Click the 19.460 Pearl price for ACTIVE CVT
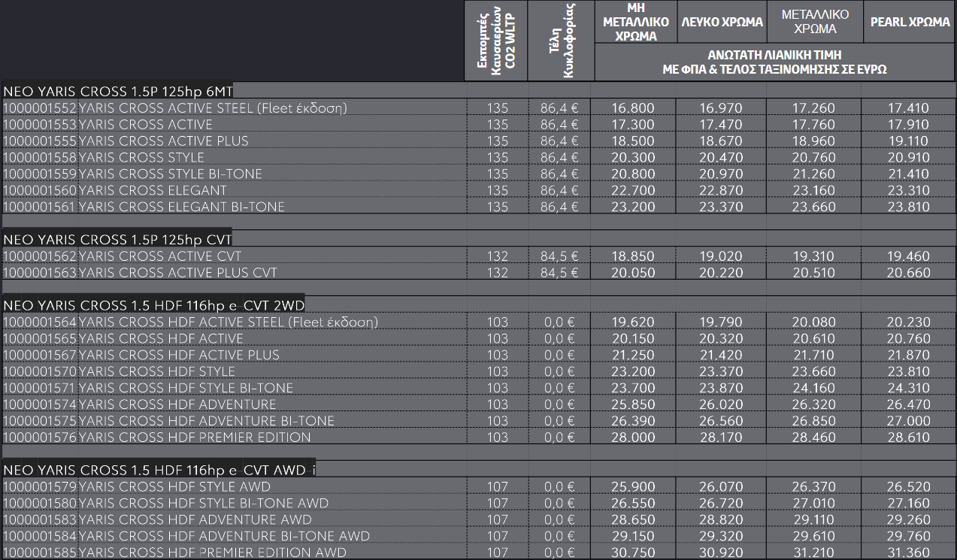The height and width of the screenshot is (560, 957). (x=908, y=256)
